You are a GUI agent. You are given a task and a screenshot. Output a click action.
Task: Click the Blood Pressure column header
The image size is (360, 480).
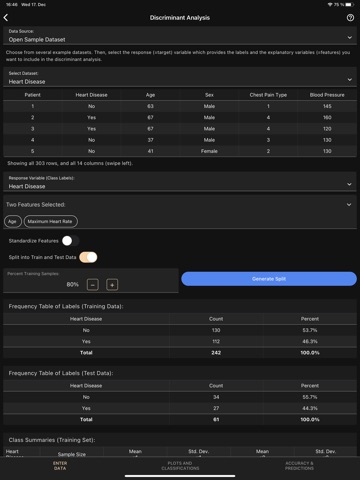coord(327,95)
